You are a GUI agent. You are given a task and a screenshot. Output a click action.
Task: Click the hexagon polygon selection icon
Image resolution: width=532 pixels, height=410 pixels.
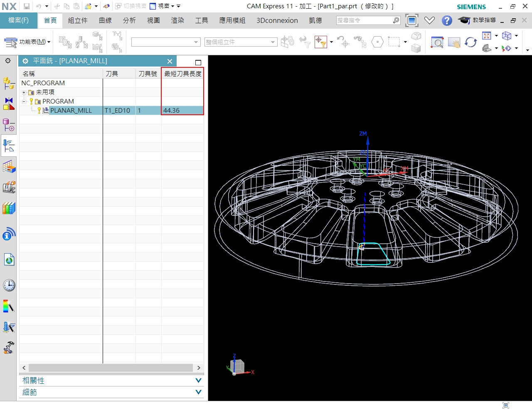coord(377,42)
